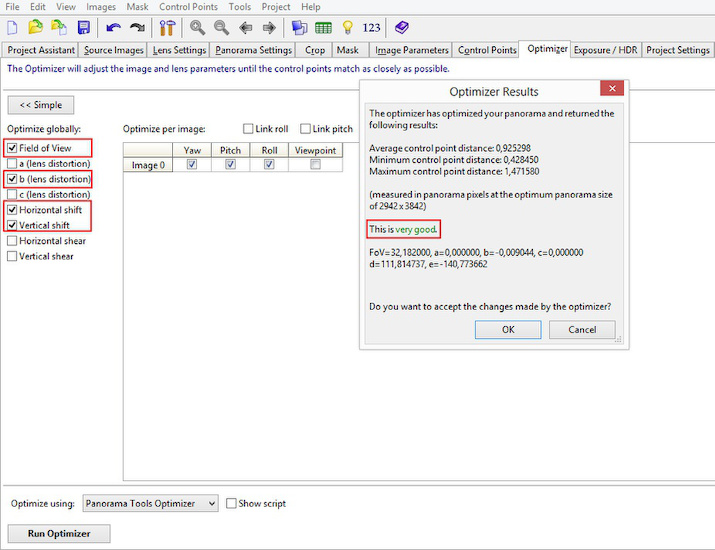Open the purple help book icon

pos(401,28)
